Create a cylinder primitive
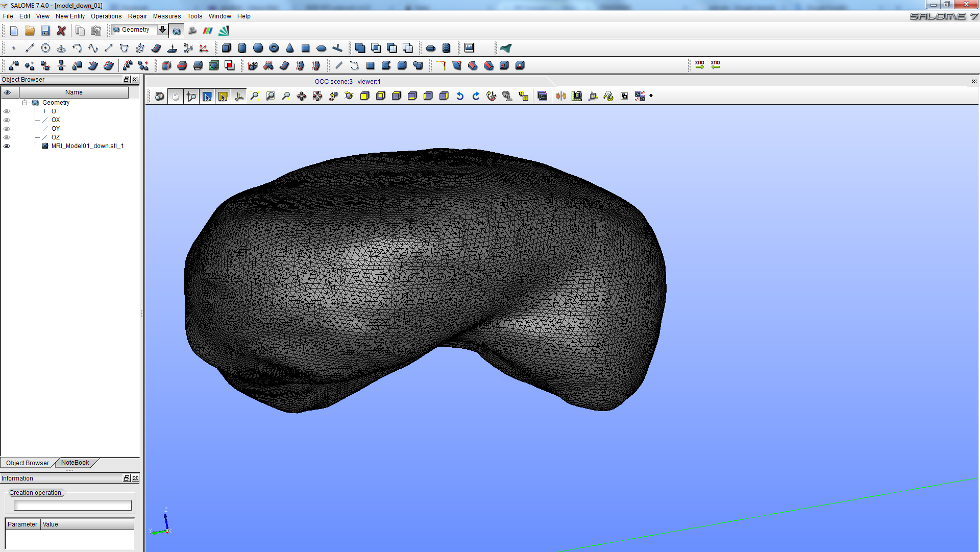The image size is (980, 552). [242, 48]
